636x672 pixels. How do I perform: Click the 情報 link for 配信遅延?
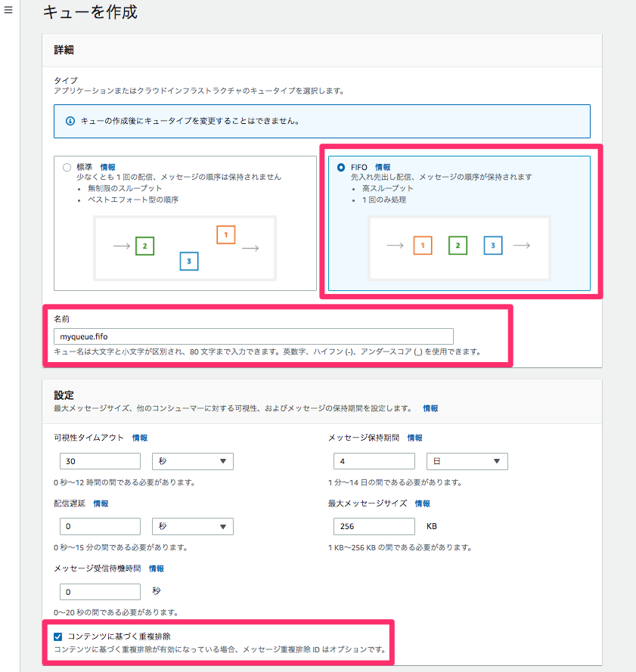(104, 503)
